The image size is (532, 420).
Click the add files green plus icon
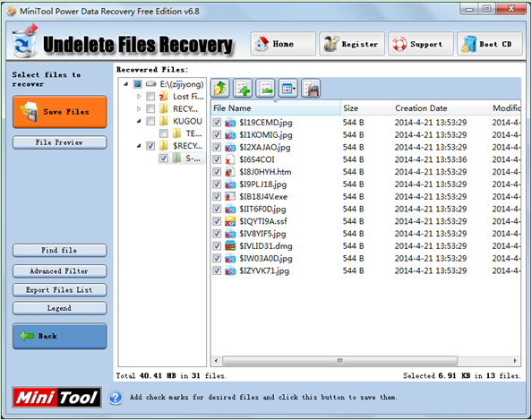point(243,88)
